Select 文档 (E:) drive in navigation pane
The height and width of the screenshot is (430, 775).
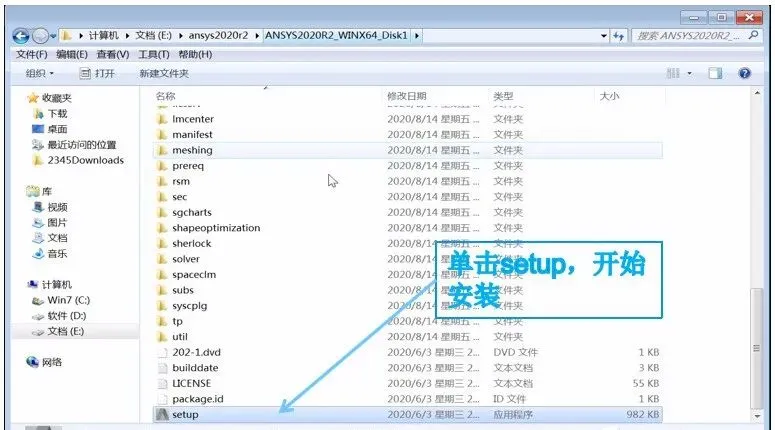click(x=58, y=331)
